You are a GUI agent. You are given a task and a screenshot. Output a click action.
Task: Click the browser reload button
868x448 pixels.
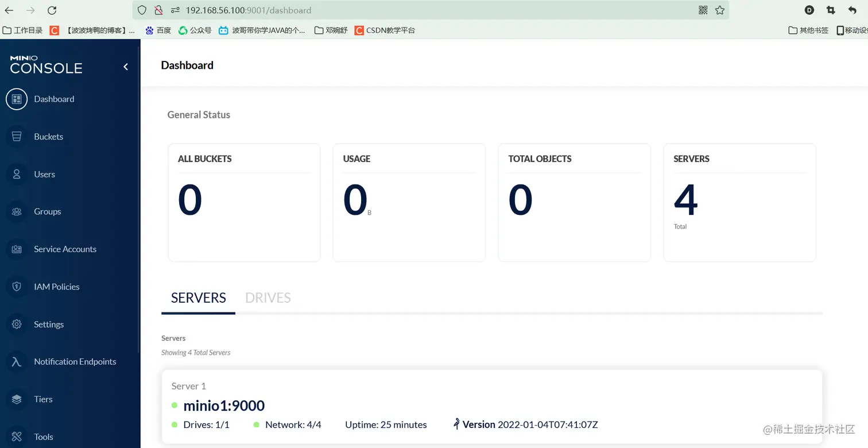tap(52, 10)
